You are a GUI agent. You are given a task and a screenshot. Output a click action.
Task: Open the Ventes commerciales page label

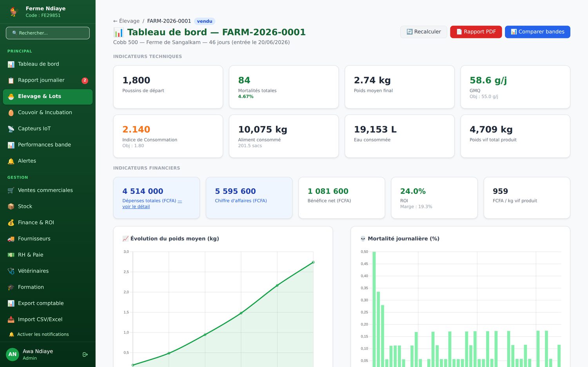click(45, 190)
